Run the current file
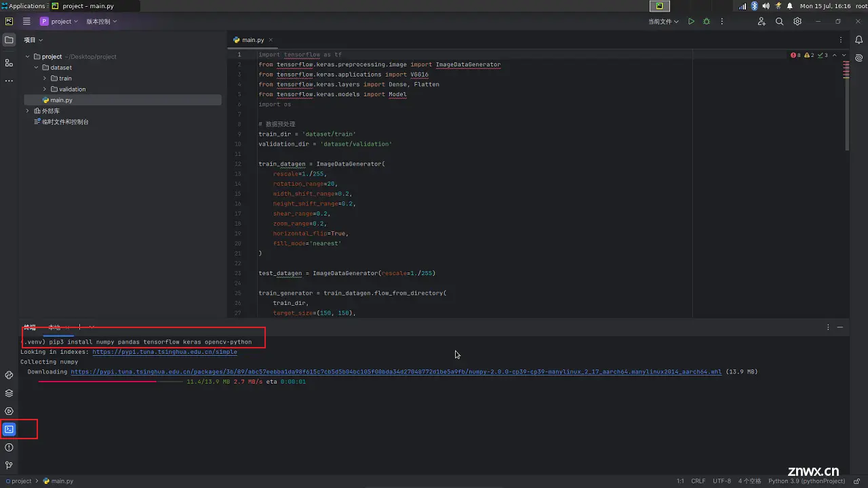 coord(691,22)
